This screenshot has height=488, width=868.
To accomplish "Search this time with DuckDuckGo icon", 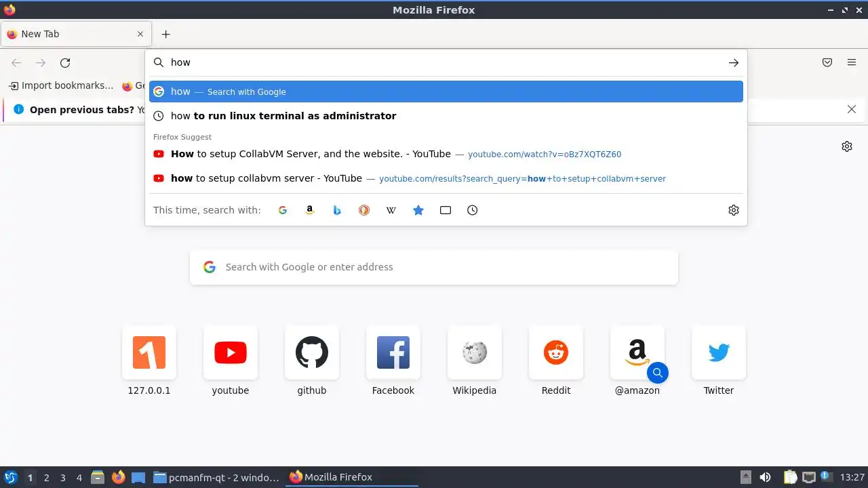I will pyautogui.click(x=364, y=210).
